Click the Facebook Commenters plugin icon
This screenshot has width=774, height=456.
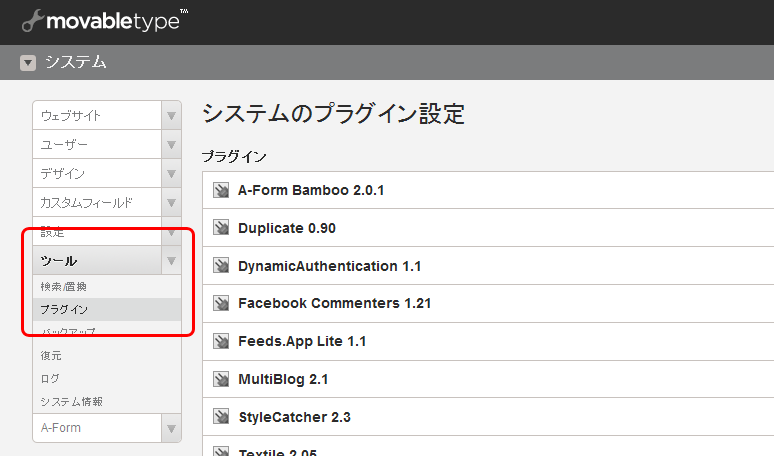221,303
